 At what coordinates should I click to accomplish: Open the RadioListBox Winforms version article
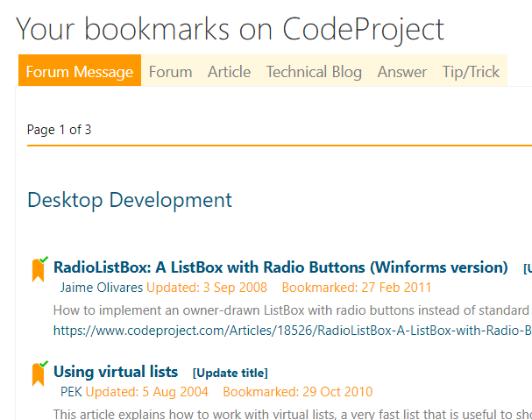[x=280, y=267]
